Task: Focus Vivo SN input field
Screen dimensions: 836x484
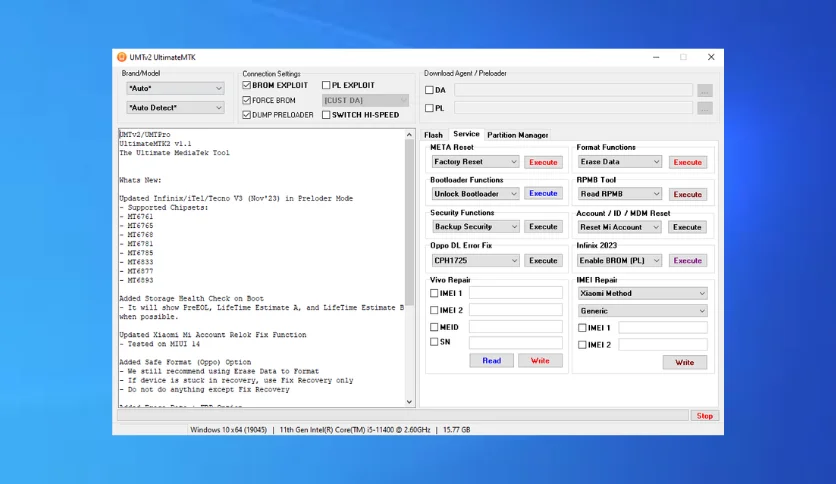Action: pyautogui.click(x=516, y=342)
